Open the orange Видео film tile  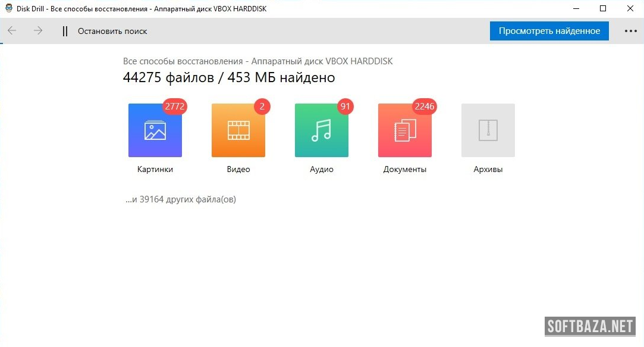(x=238, y=130)
